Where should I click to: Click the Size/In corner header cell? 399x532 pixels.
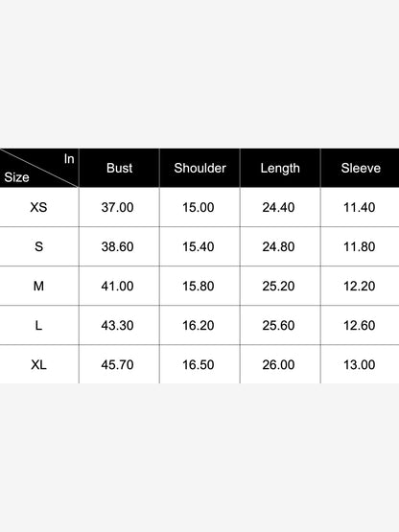tap(39, 168)
